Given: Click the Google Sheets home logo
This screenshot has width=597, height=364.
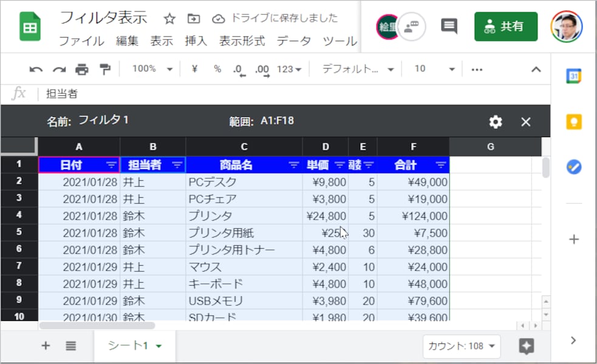Looking at the screenshot, I should point(30,27).
